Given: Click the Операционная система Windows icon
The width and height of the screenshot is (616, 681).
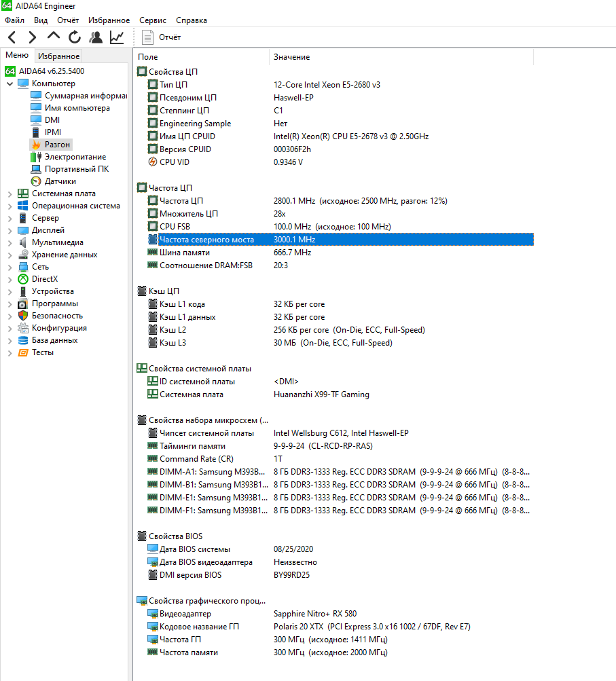Looking at the screenshot, I should pos(23,206).
